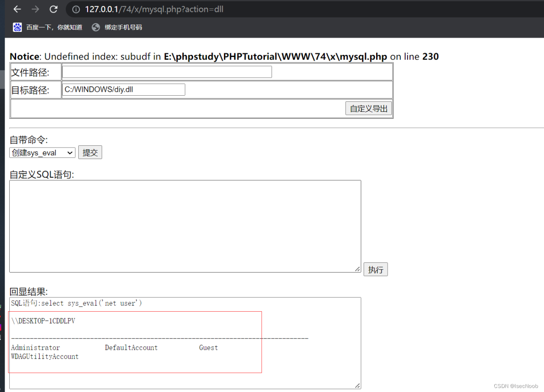The height and width of the screenshot is (392, 544).
Task: Reload the page with the refresh icon
Action: pos(54,9)
